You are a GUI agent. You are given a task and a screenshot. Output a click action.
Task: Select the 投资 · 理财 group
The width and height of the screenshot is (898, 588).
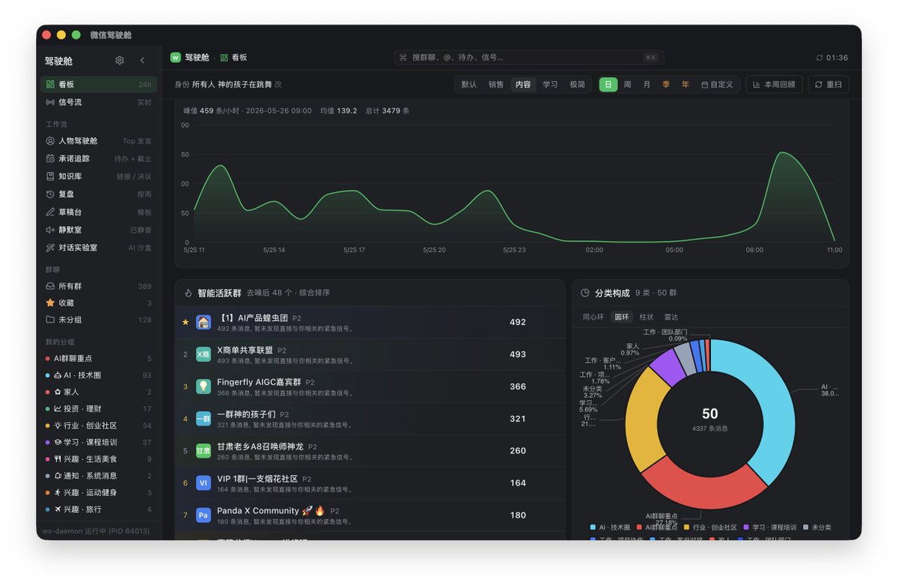(99, 409)
